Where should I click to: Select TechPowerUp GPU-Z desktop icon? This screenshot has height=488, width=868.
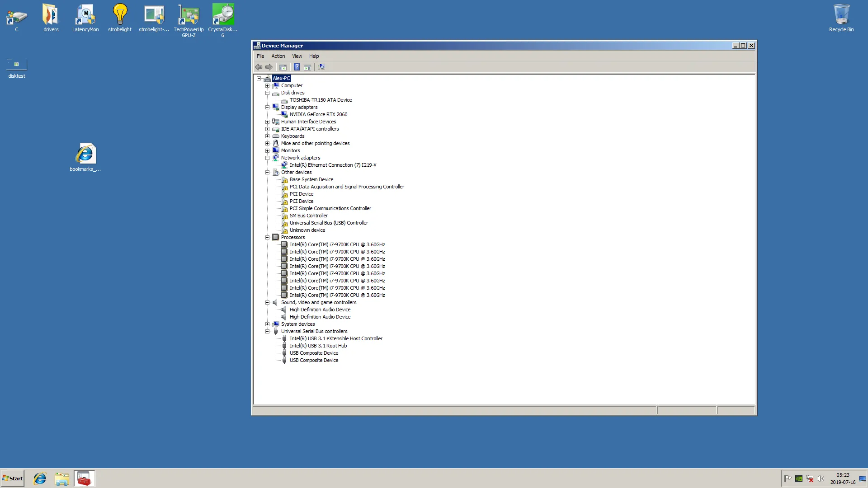(189, 15)
